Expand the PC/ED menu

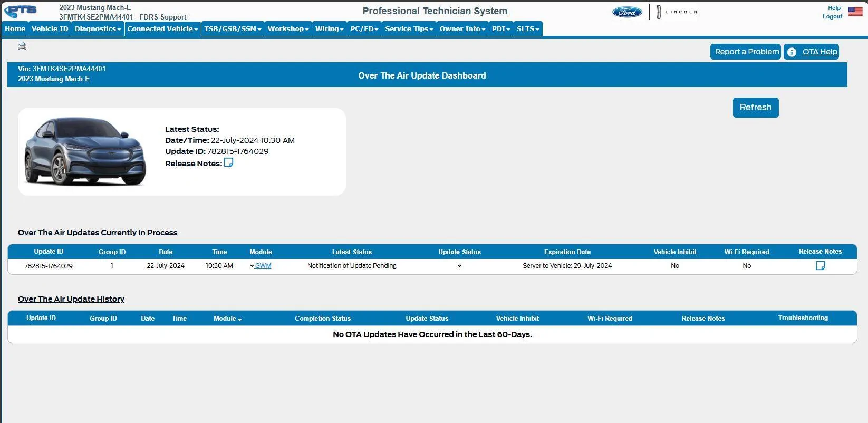(364, 28)
